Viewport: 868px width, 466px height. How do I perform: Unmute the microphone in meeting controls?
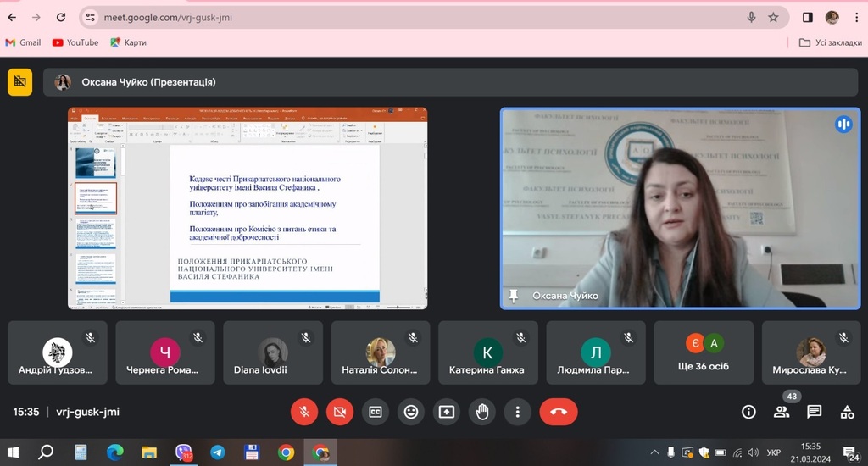click(304, 412)
